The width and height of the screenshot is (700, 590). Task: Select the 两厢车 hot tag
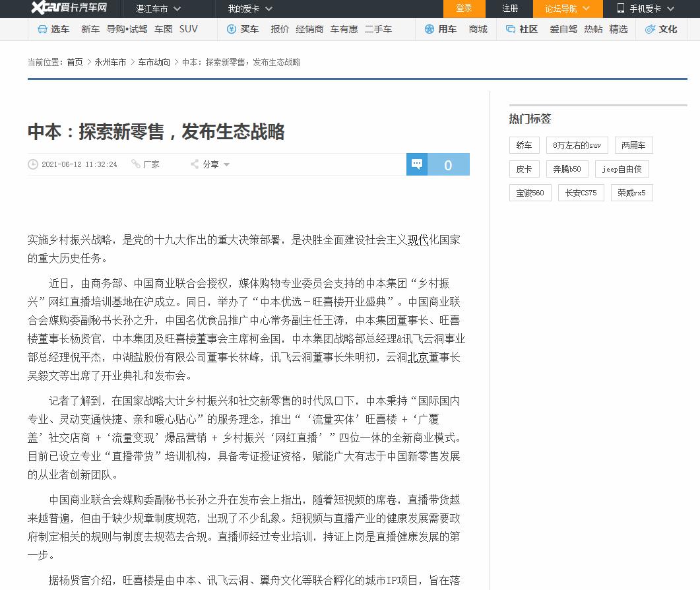633,145
